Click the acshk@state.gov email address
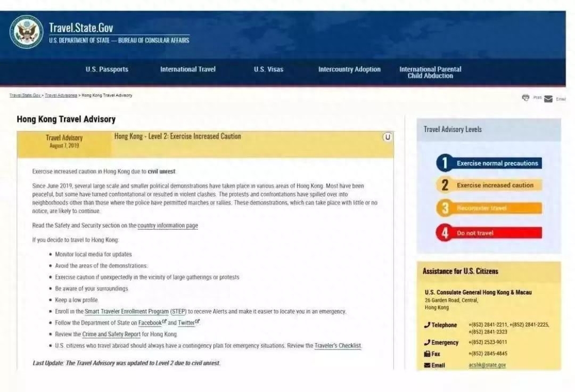 tap(487, 365)
